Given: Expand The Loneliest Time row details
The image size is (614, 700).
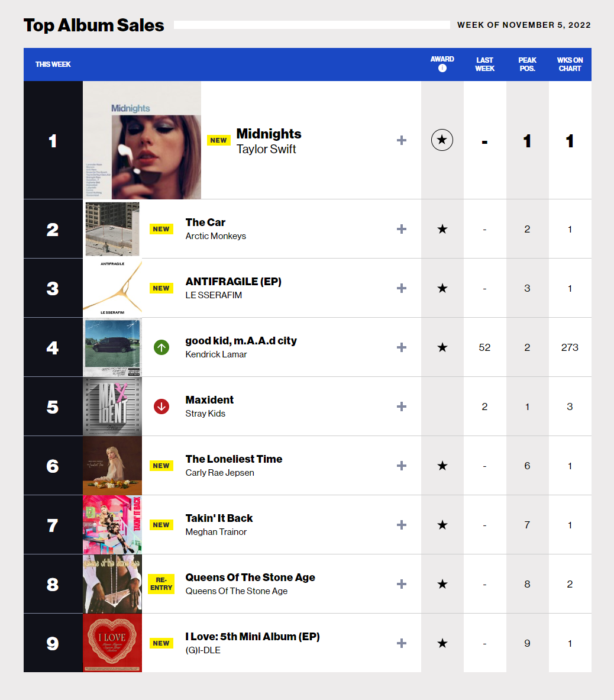Looking at the screenshot, I should coord(402,466).
